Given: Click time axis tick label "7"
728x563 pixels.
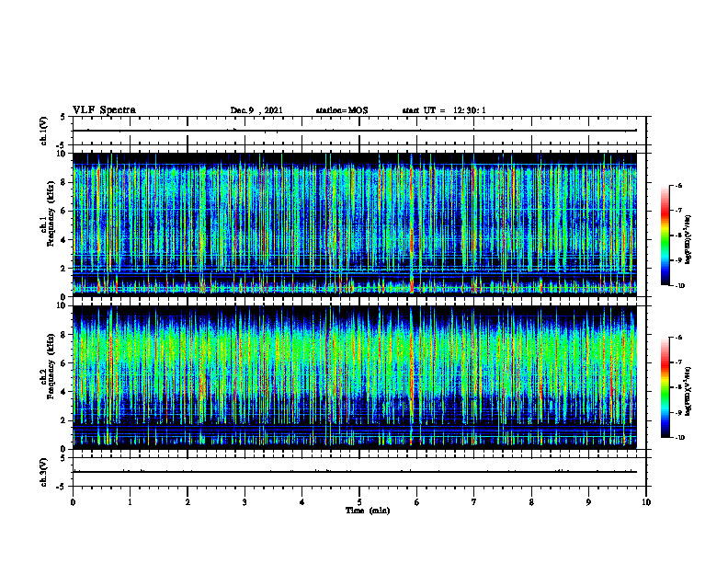Looking at the screenshot, I should (474, 502).
